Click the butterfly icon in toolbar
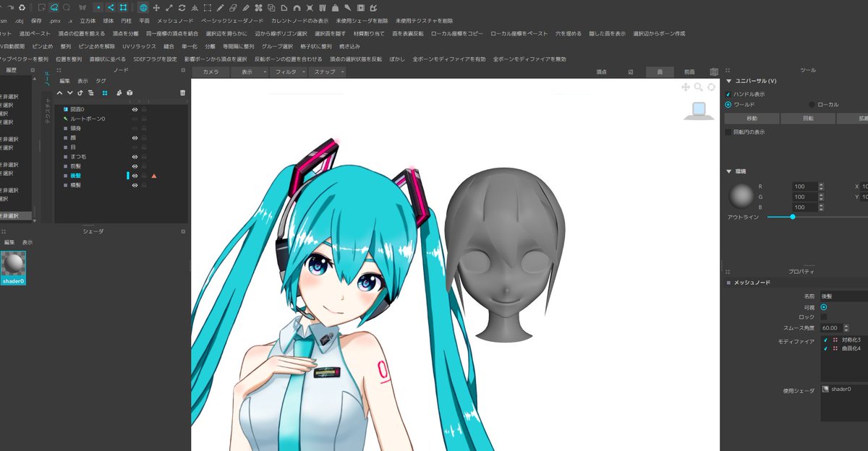 point(82,7)
